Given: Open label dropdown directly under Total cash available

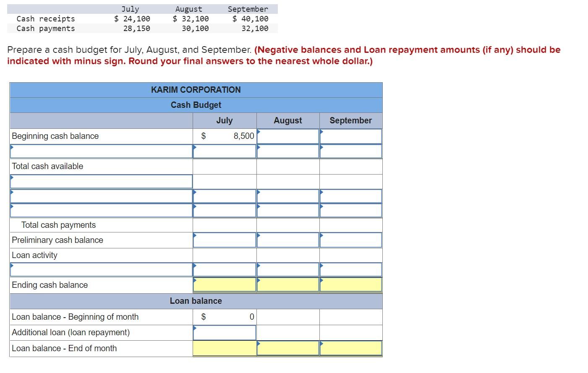Looking at the screenshot, I should click(x=101, y=181).
